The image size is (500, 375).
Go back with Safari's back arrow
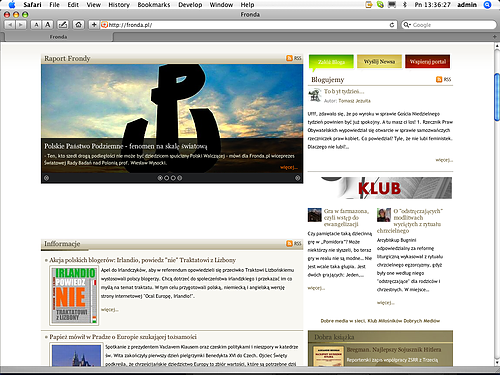coord(10,25)
